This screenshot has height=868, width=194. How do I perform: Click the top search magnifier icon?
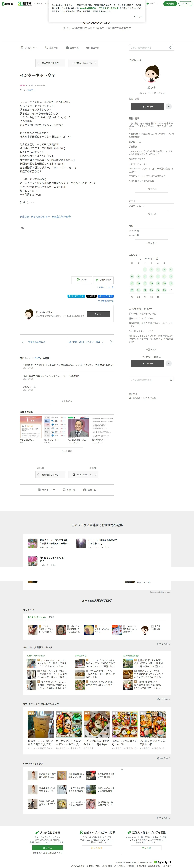tap(170, 47)
